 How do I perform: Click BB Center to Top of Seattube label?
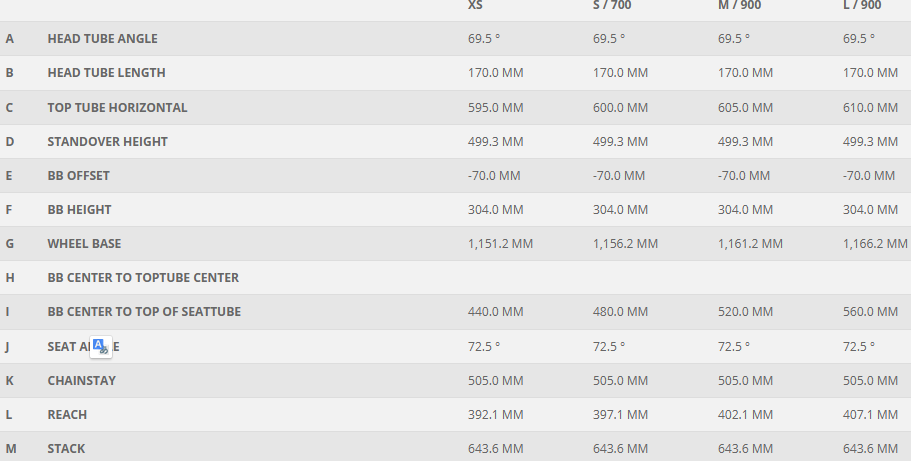[144, 312]
